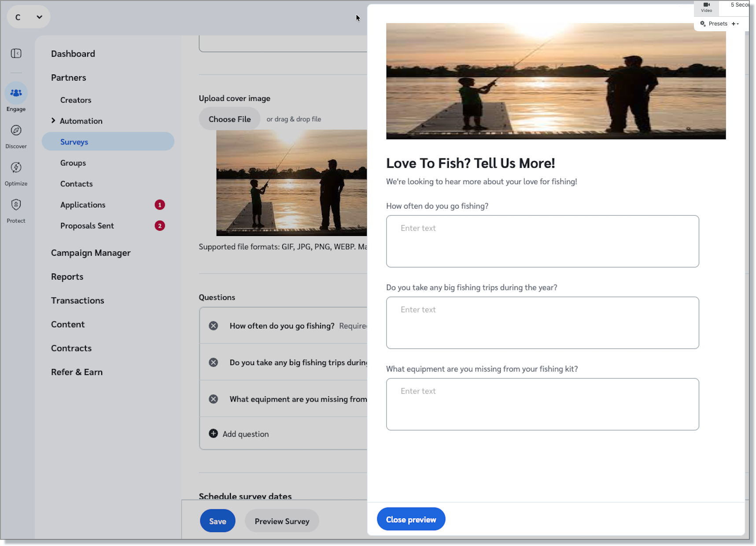Screen dimensions: 756x546
Task: Open the Presets add dropdown
Action: [735, 24]
